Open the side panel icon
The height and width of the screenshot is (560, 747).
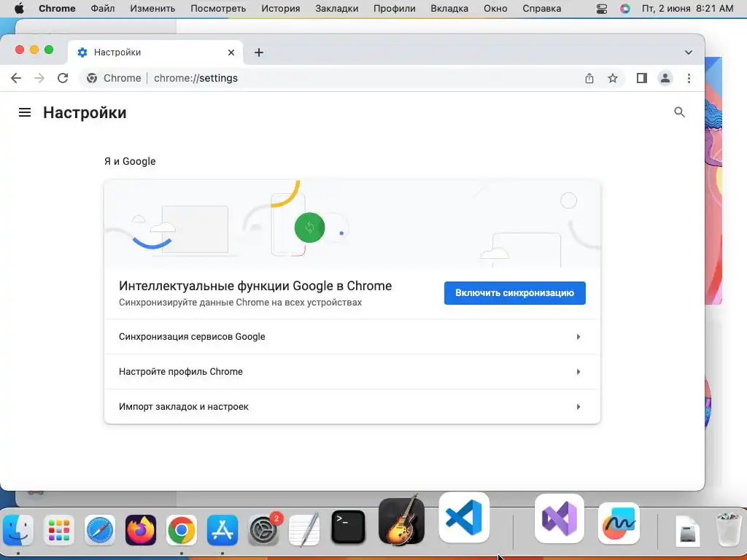642,78
